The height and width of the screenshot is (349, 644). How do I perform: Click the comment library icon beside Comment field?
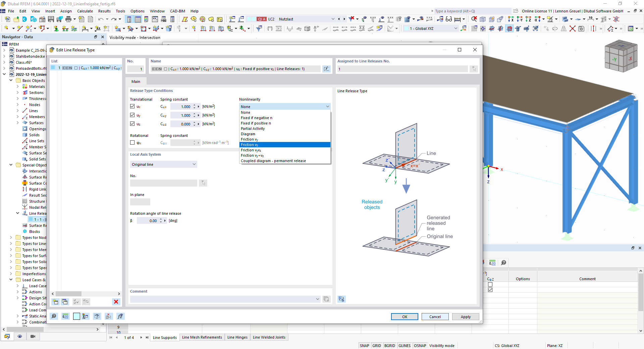326,299
